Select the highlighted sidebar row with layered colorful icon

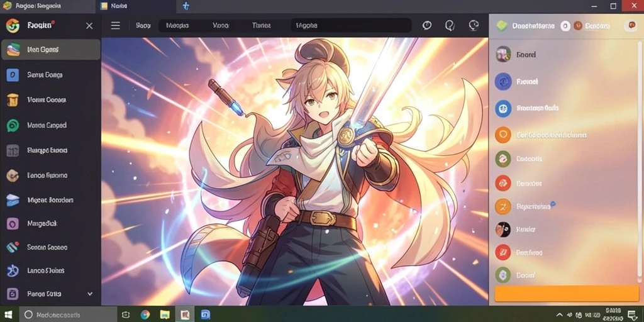click(x=50, y=50)
